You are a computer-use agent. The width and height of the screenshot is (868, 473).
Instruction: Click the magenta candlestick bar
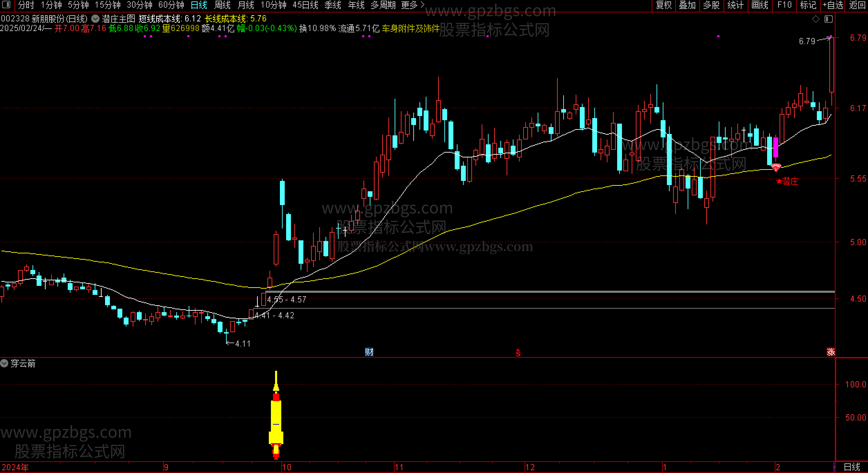pyautogui.click(x=776, y=147)
